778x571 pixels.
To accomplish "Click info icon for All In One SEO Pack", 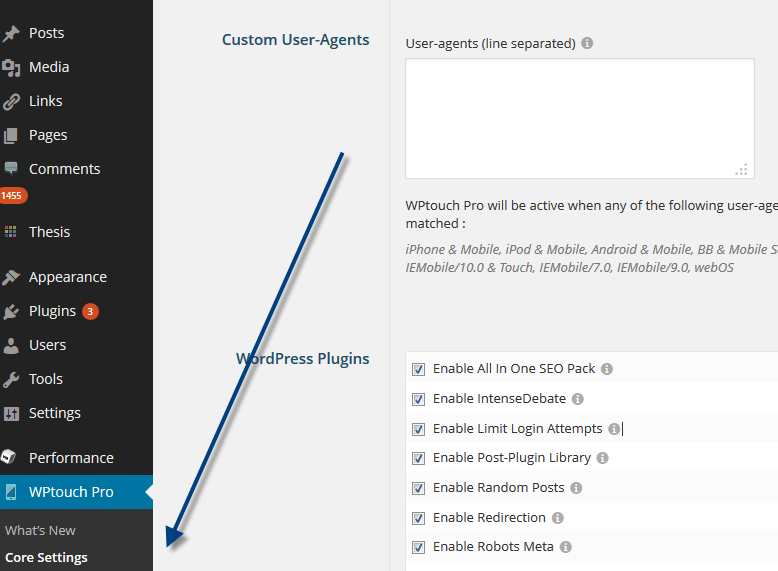I will 607,369.
